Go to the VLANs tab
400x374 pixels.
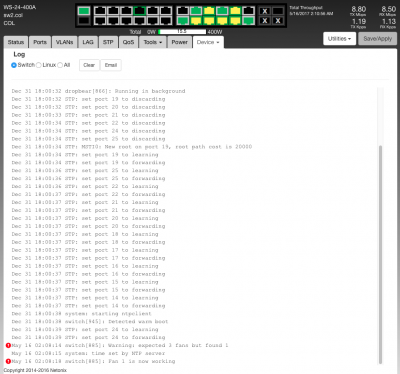64,42
